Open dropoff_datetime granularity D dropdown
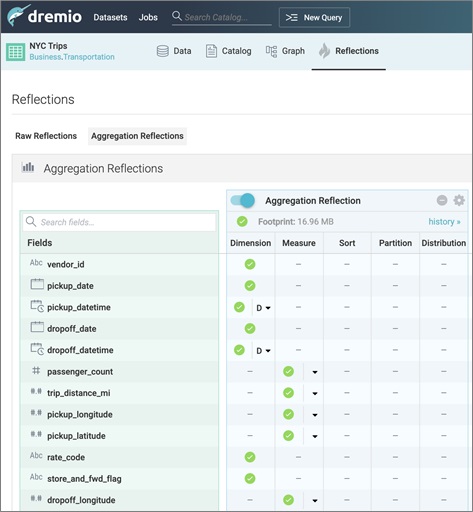 pyautogui.click(x=263, y=351)
